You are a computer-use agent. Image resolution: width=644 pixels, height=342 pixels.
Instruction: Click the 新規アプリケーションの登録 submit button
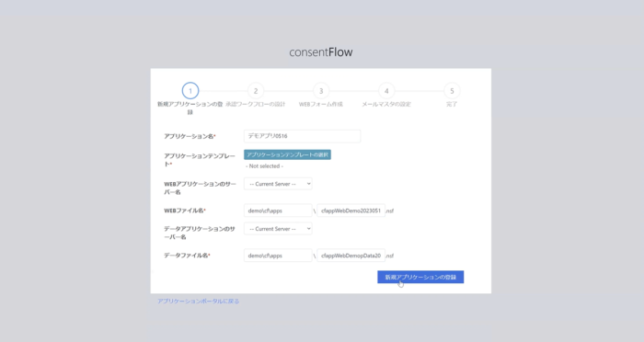point(420,277)
